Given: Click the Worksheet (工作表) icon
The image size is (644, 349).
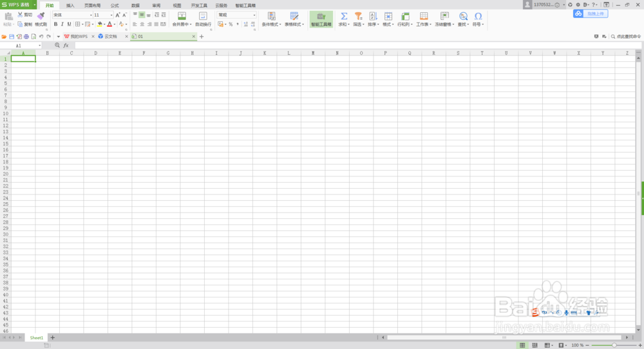Looking at the screenshot, I should 424,16.
